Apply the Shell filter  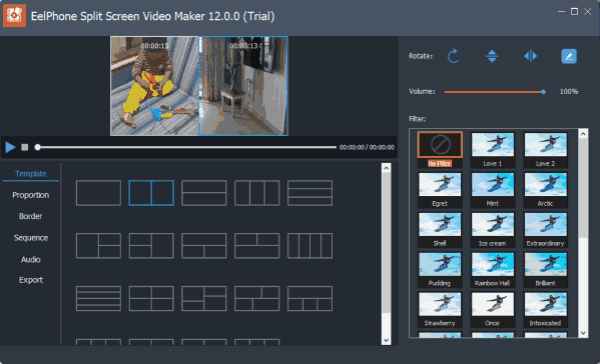pos(440,229)
